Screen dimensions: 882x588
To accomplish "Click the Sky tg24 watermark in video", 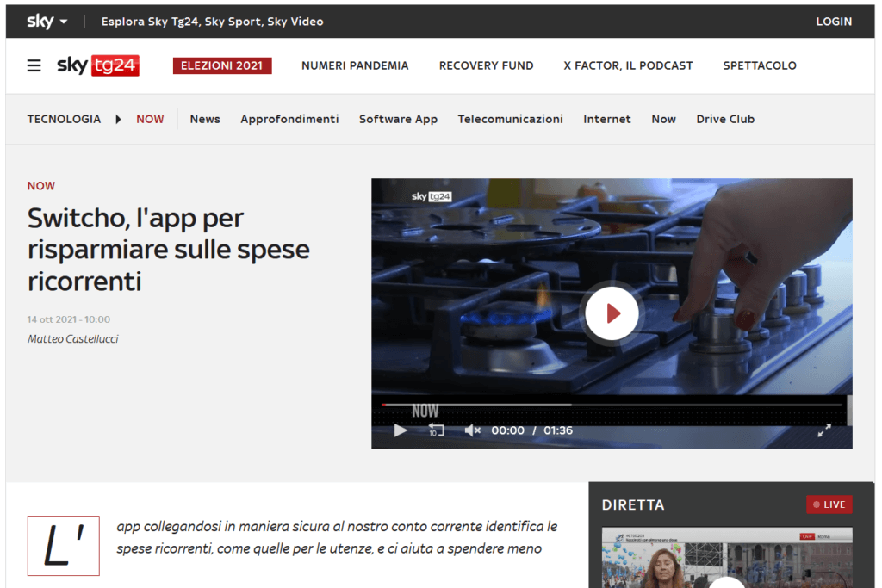I will click(x=432, y=196).
